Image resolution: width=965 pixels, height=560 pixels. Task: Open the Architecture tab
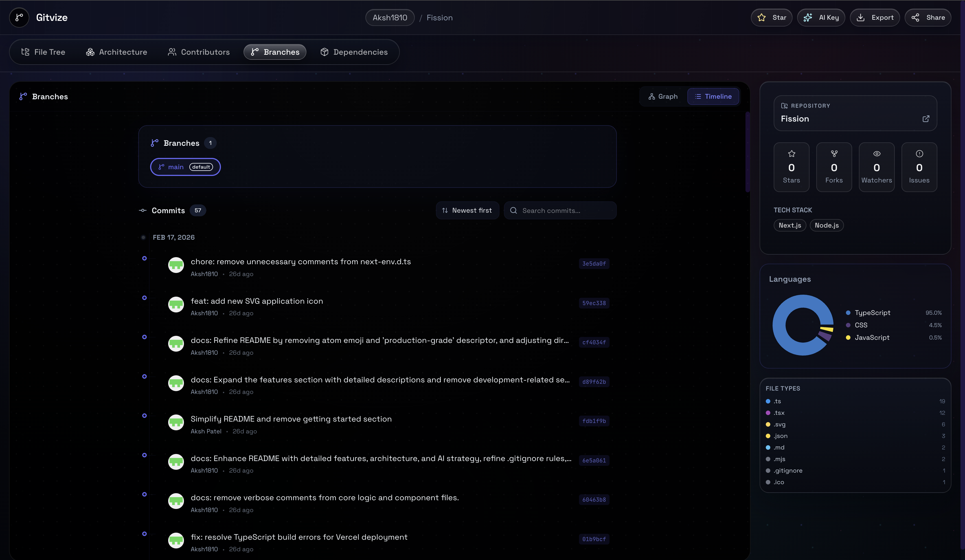pos(117,52)
